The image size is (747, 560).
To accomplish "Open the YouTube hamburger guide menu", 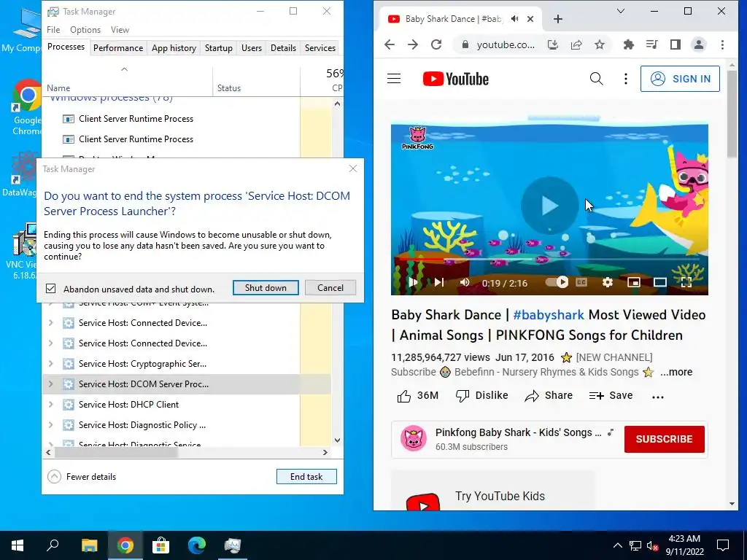I will click(394, 79).
